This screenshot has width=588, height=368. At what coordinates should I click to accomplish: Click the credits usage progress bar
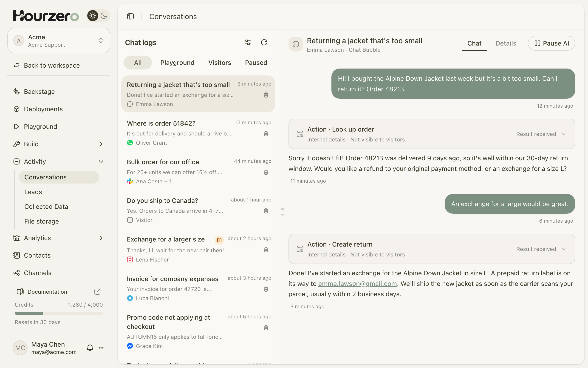pyautogui.click(x=59, y=313)
